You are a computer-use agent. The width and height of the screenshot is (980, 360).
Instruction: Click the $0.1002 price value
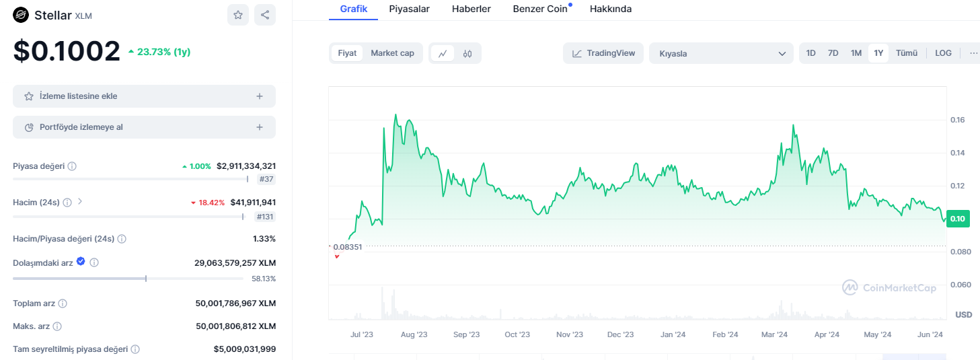click(x=67, y=52)
